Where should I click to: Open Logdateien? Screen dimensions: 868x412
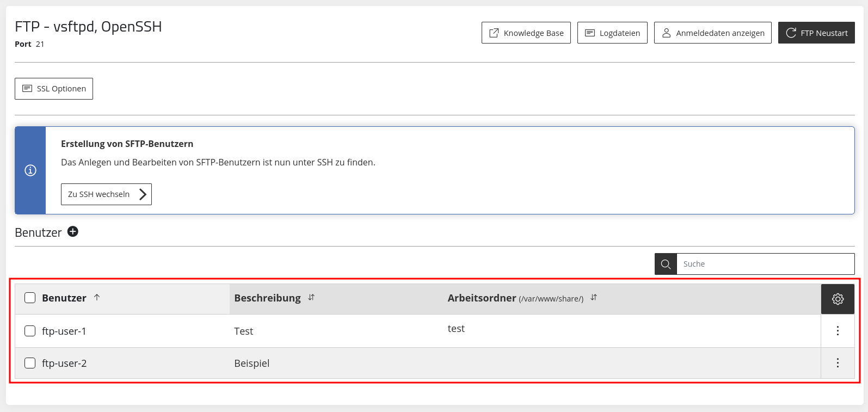click(x=612, y=33)
